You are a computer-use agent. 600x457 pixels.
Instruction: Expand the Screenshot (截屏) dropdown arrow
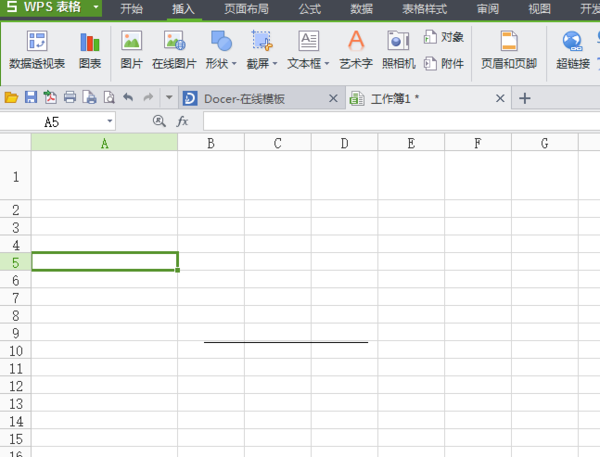pos(275,64)
